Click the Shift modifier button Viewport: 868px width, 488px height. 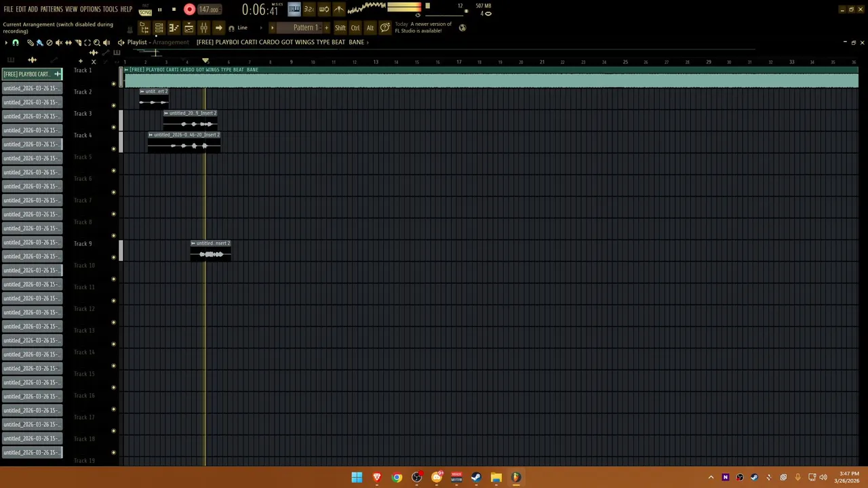coord(340,28)
